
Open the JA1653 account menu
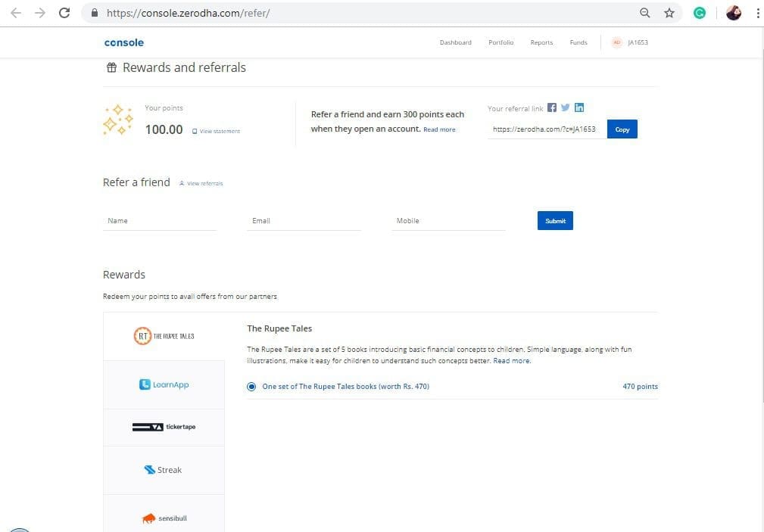point(638,42)
